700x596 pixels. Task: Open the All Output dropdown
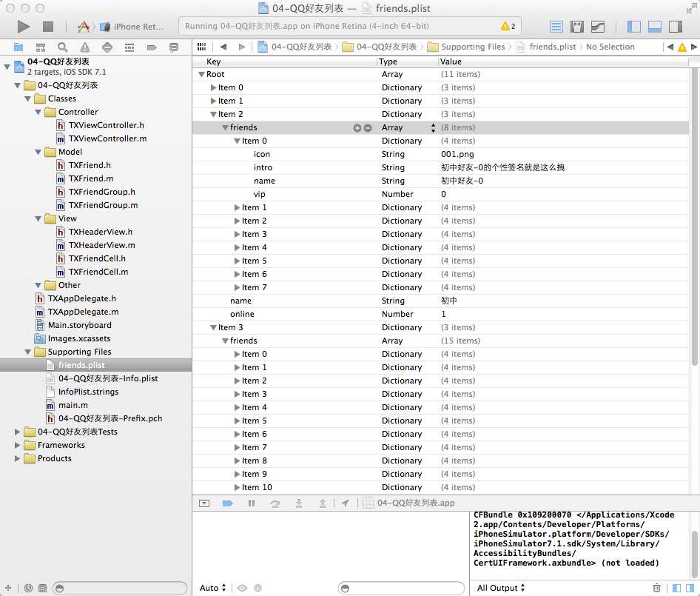coord(500,589)
